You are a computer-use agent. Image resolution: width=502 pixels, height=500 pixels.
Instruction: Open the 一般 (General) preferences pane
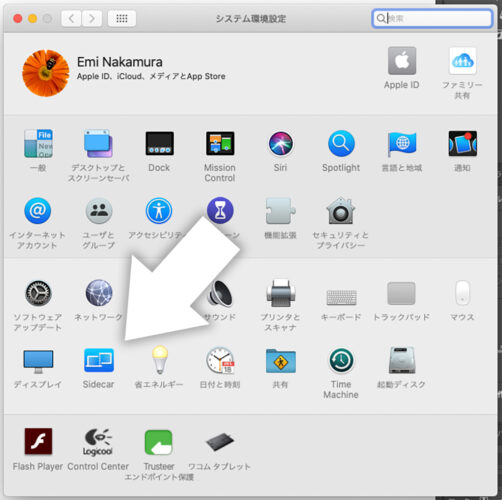38,144
